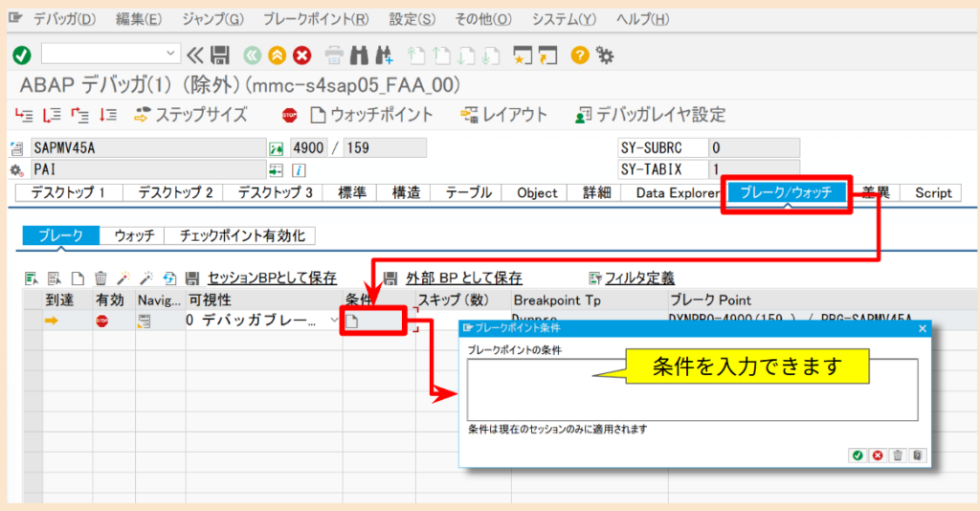Switch to 構造 tab

coord(406,193)
